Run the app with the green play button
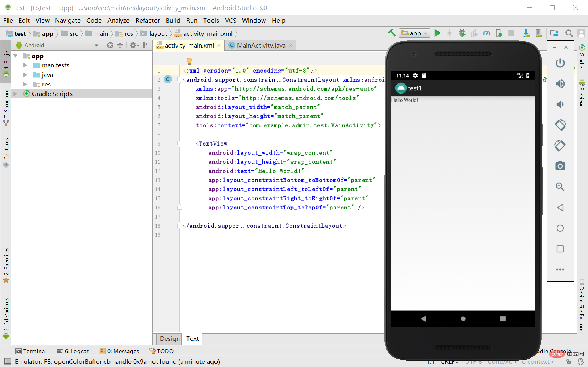The height and width of the screenshot is (367, 588). pos(438,33)
